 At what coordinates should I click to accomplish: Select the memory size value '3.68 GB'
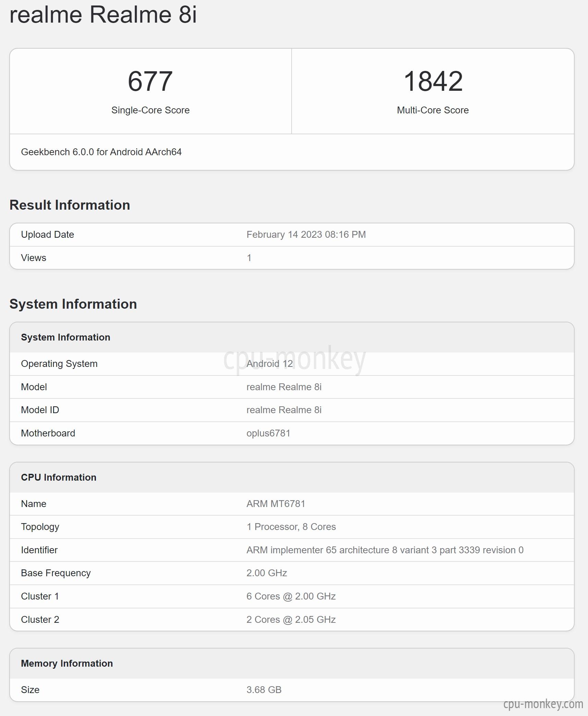(264, 690)
